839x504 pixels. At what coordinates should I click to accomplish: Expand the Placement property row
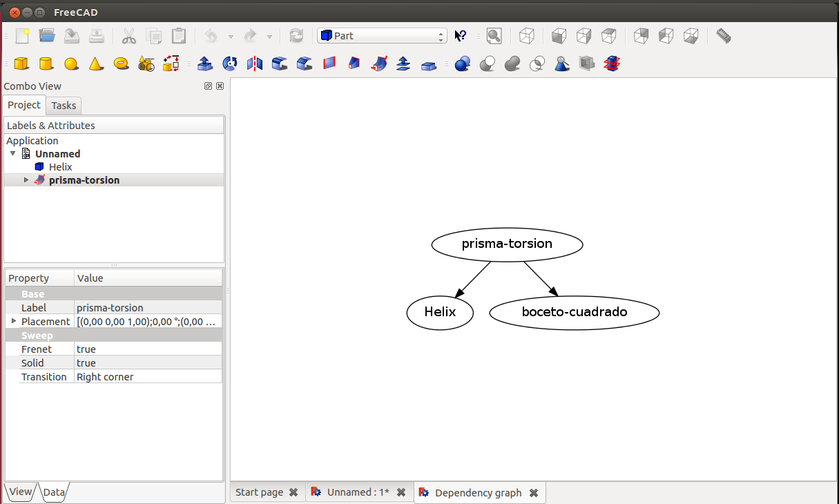tap(13, 322)
